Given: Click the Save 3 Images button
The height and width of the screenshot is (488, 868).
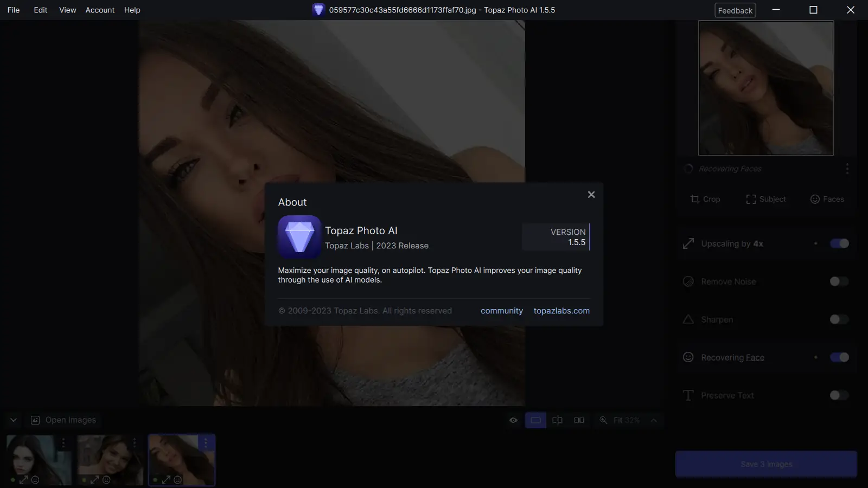Looking at the screenshot, I should pos(766,464).
